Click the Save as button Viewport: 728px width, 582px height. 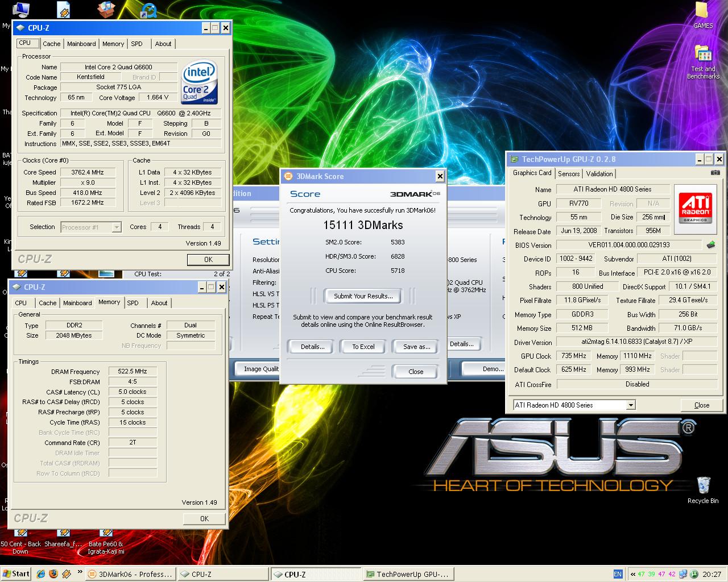[416, 347]
